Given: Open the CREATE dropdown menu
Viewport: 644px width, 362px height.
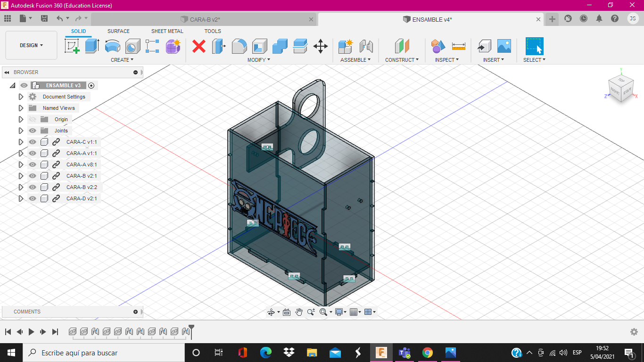Looking at the screenshot, I should coord(122,60).
